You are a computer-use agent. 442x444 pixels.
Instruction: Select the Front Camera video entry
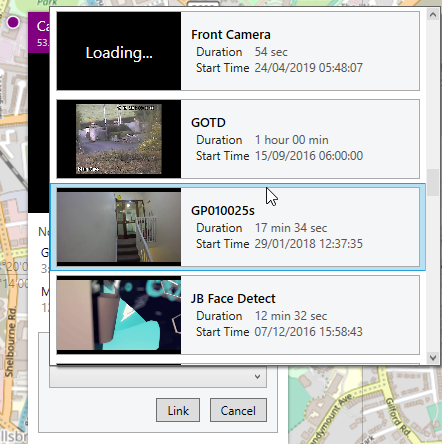pyautogui.click(x=238, y=51)
